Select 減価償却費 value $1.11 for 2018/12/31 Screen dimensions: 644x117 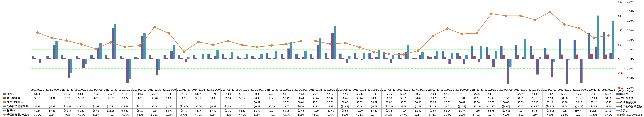(477, 98)
